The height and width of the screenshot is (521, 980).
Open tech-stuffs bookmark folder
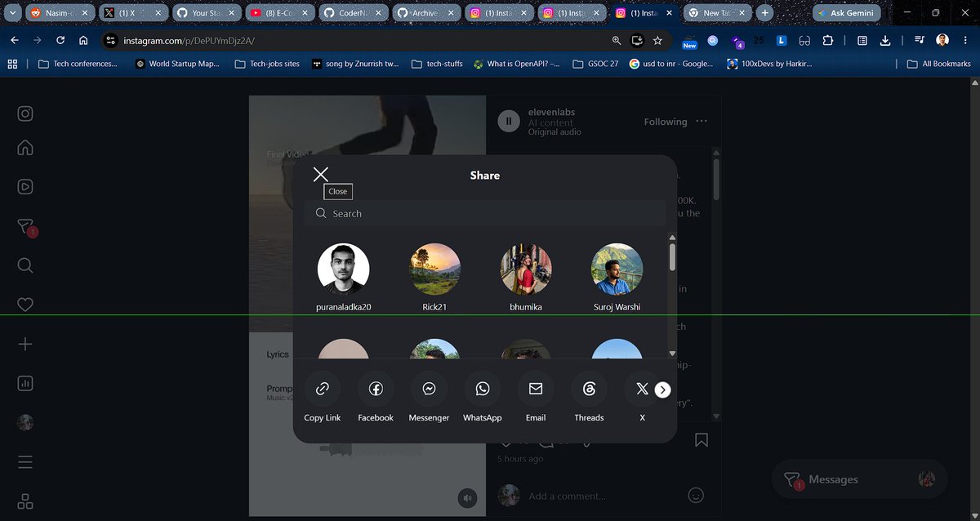click(x=437, y=64)
